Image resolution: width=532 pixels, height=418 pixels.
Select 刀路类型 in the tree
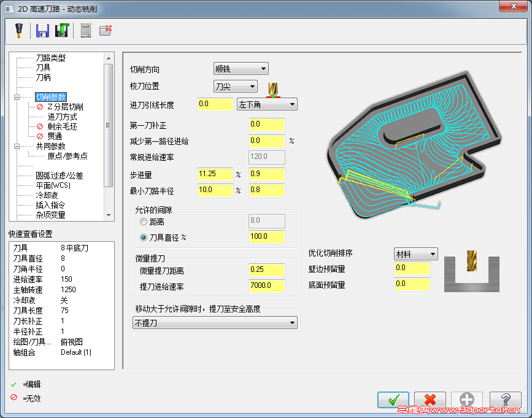pos(50,58)
